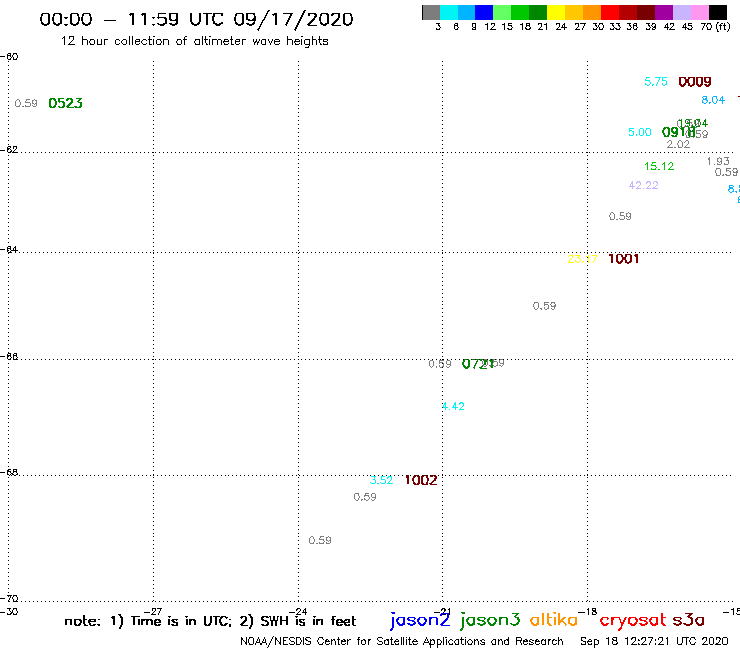Click the date range title '00:00 – 11:59 UTC 09/17/2020'
740x650 pixels.
click(x=196, y=20)
